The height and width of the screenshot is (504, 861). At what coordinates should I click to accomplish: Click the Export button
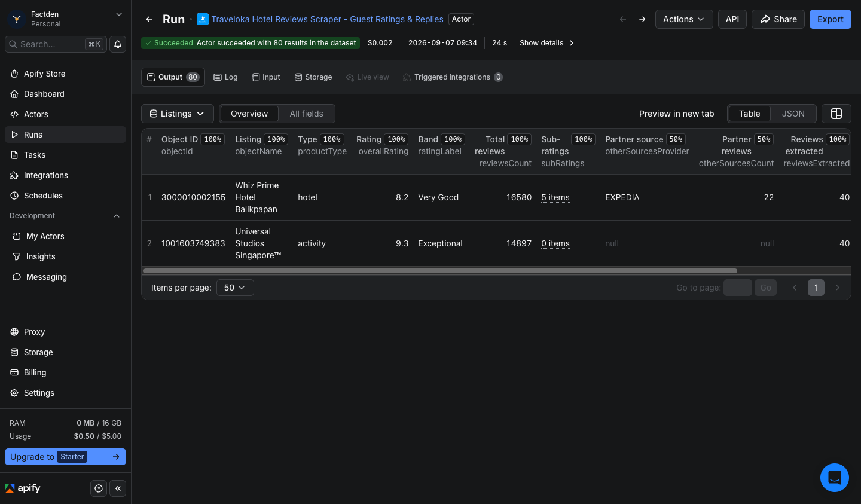[831, 19]
